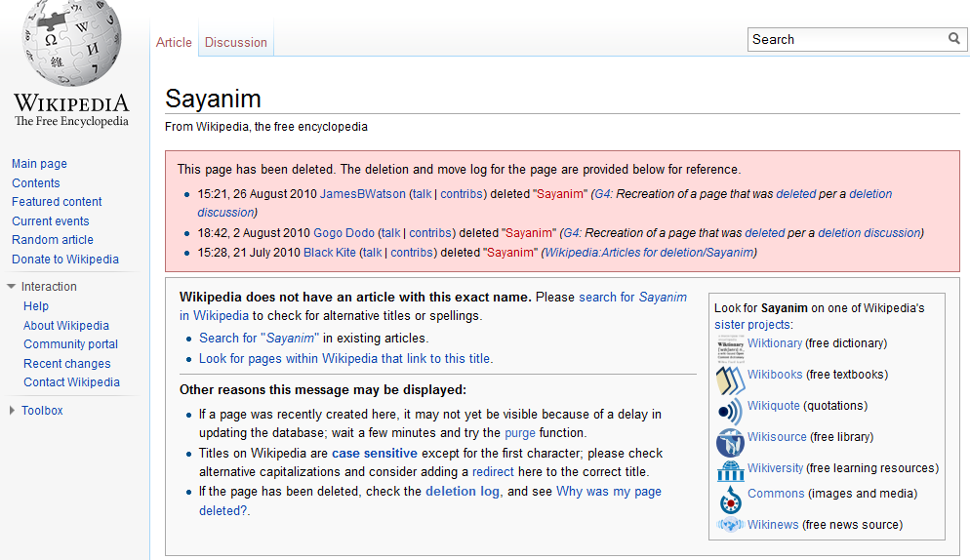Open Current events

pos(50,220)
